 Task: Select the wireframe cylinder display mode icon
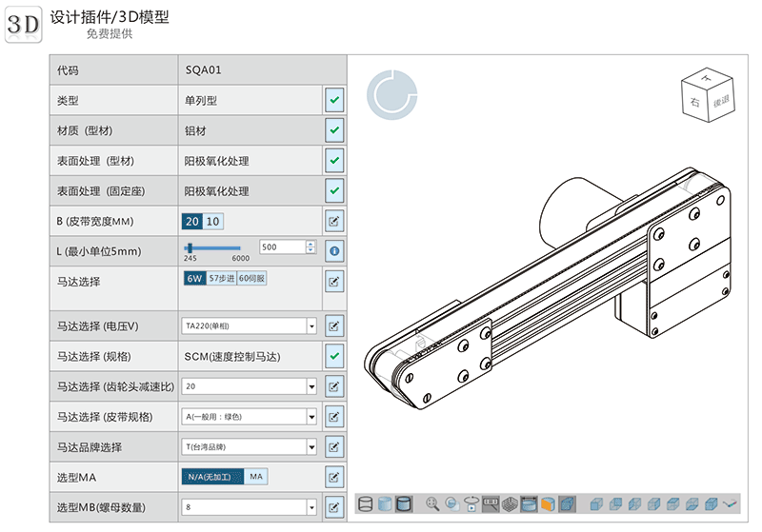[x=366, y=503]
